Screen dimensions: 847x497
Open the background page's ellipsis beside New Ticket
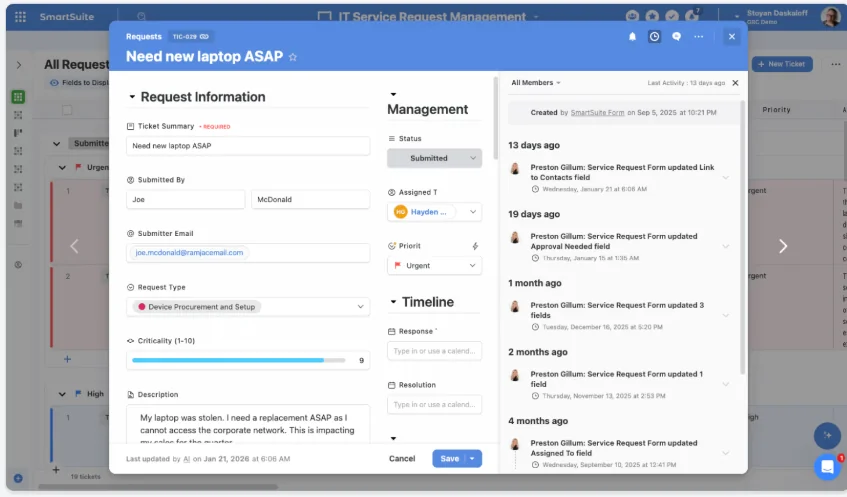836,64
